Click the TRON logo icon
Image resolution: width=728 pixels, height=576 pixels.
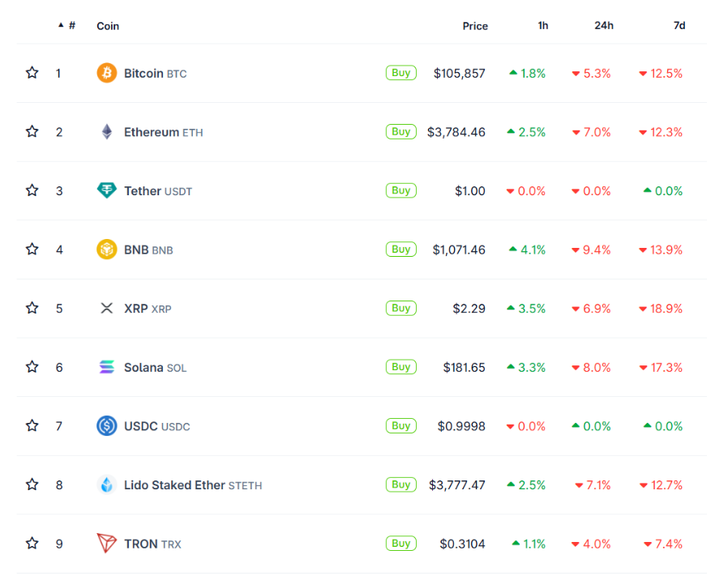coord(107,543)
